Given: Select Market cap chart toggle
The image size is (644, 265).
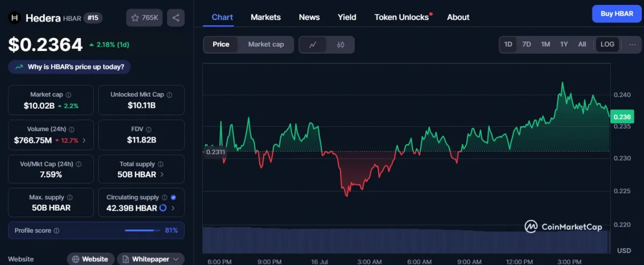Looking at the screenshot, I should pyautogui.click(x=266, y=45).
